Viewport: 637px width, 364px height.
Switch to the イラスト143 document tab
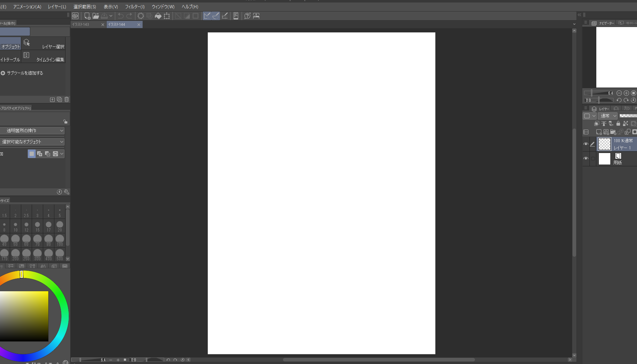click(x=85, y=24)
